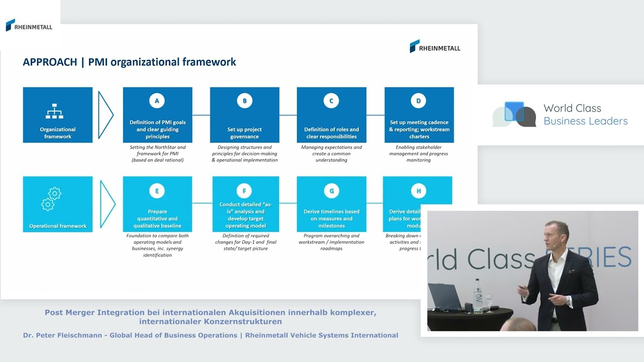Click the dark blue arrow after Organizational framework
644x362 pixels.
click(106, 115)
